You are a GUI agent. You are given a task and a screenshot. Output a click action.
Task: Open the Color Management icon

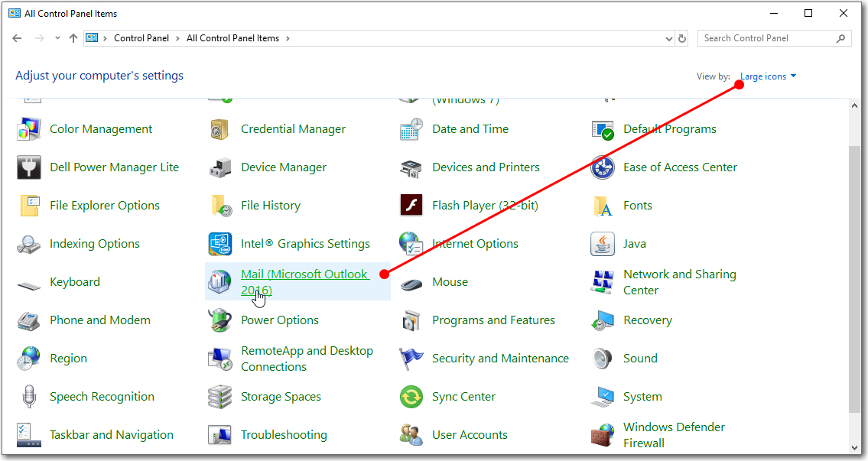[100, 128]
